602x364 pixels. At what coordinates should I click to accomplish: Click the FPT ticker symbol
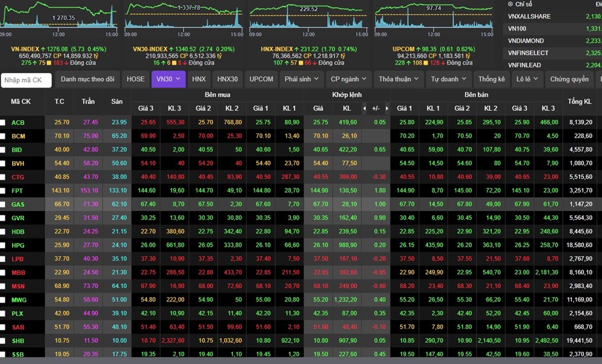point(17,191)
